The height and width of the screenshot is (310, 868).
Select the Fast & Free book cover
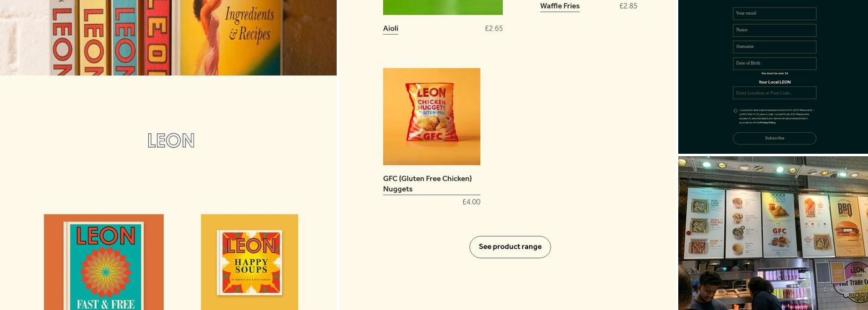(x=104, y=262)
